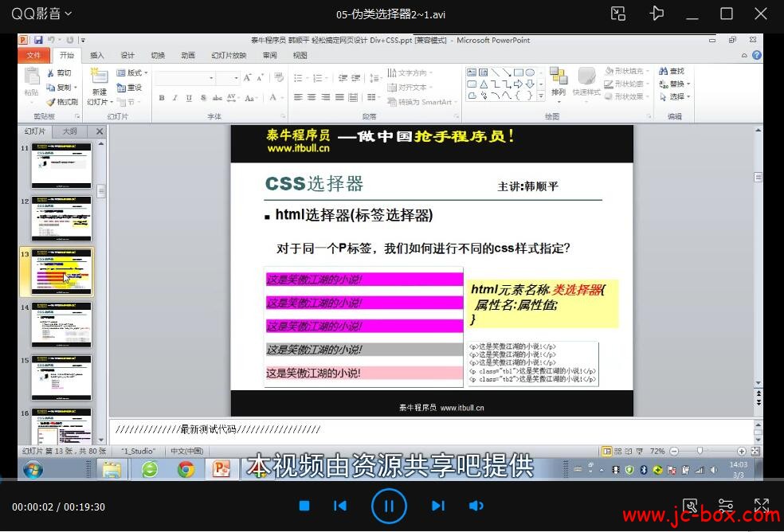The image size is (784, 532).
Task: Click the PowerPoint Help question mark icon
Action: tap(757, 55)
